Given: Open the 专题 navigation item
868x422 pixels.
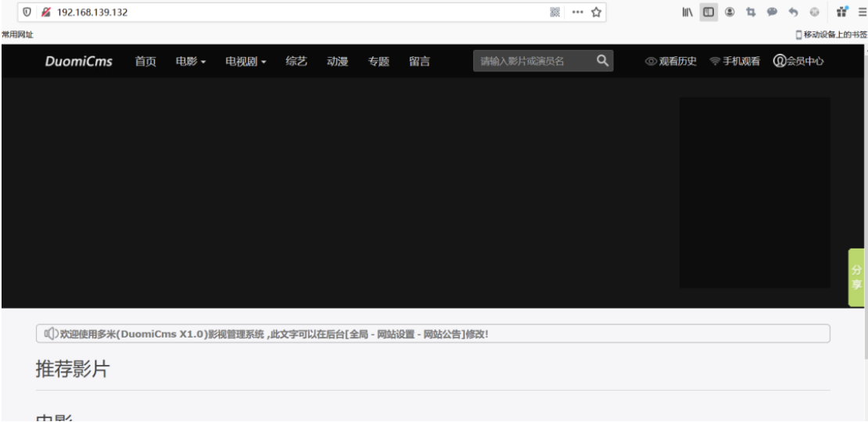Looking at the screenshot, I should 378,62.
